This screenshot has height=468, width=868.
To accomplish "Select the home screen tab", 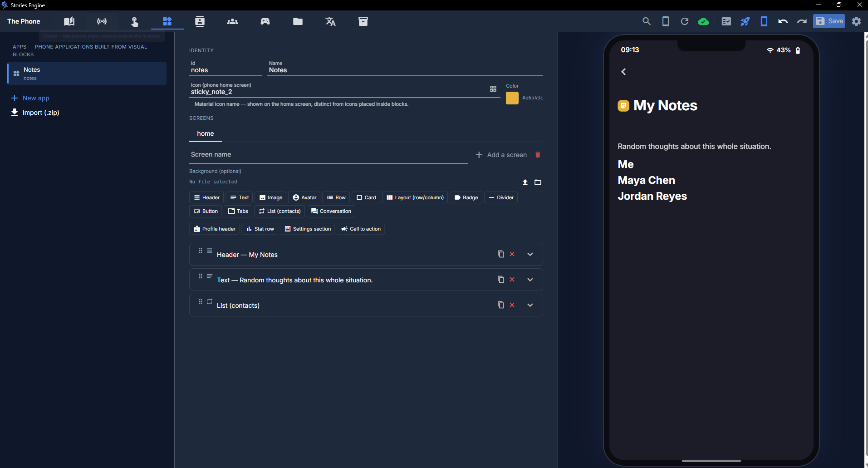I will pos(206,133).
